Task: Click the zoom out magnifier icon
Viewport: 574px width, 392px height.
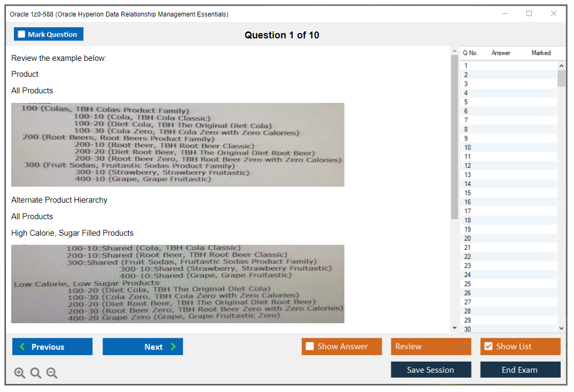Action: tap(52, 373)
